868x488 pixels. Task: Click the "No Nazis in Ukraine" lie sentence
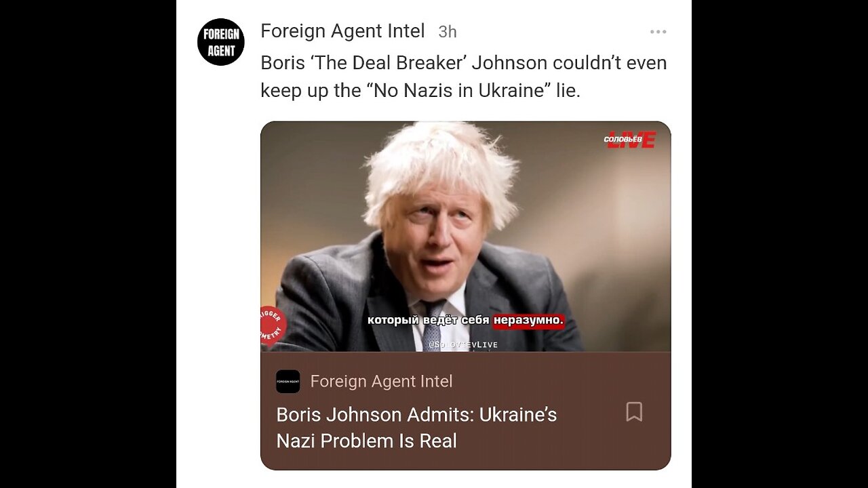[420, 90]
